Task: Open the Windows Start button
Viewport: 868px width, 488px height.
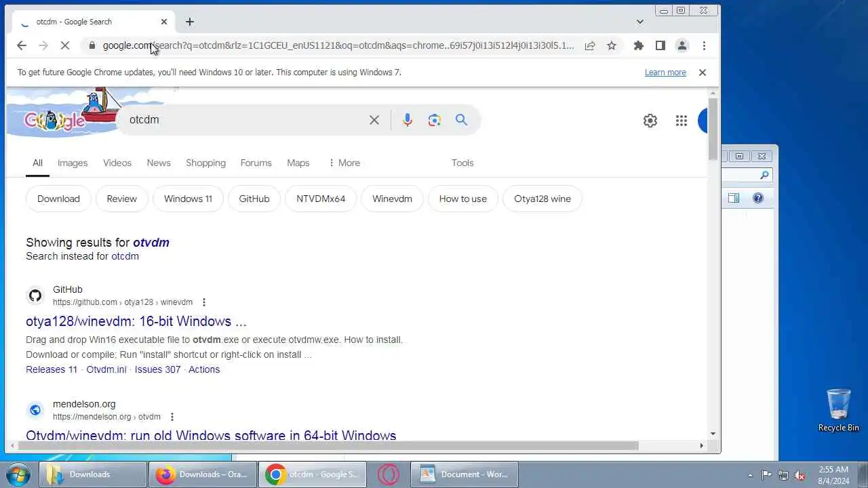Action: pos(18,474)
